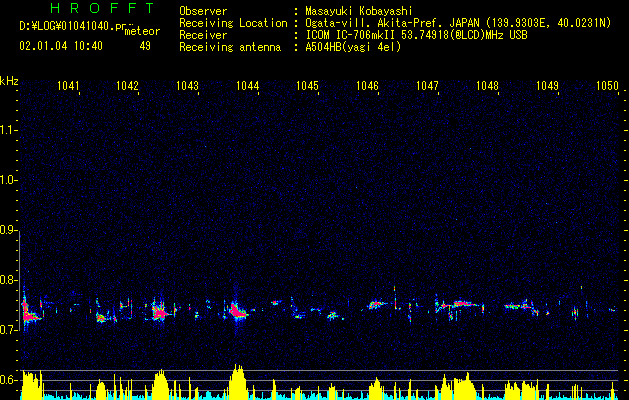Click the 0.8 kHz frequency label
This screenshot has width=629, height=400.
9,280
